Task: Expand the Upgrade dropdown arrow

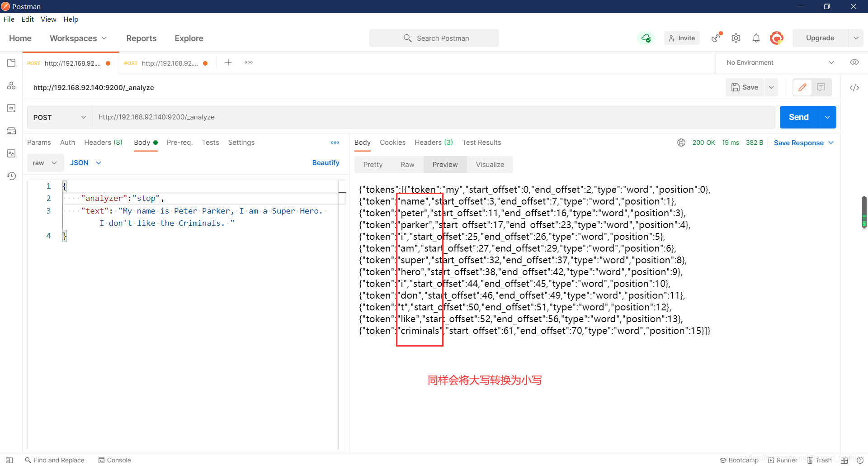Action: (856, 38)
